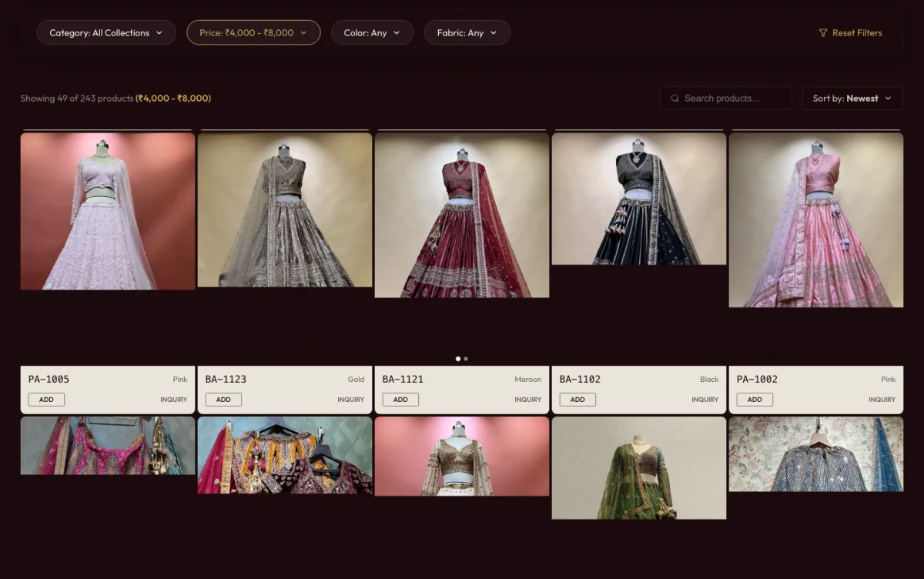The image size is (924, 579).
Task: Click the PA-1005 product code
Action: click(x=49, y=379)
